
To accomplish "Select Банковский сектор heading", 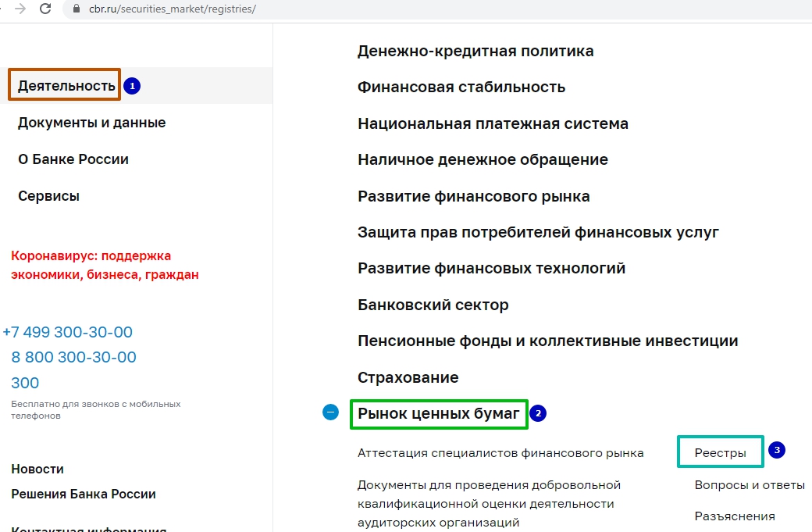I will coord(433,305).
